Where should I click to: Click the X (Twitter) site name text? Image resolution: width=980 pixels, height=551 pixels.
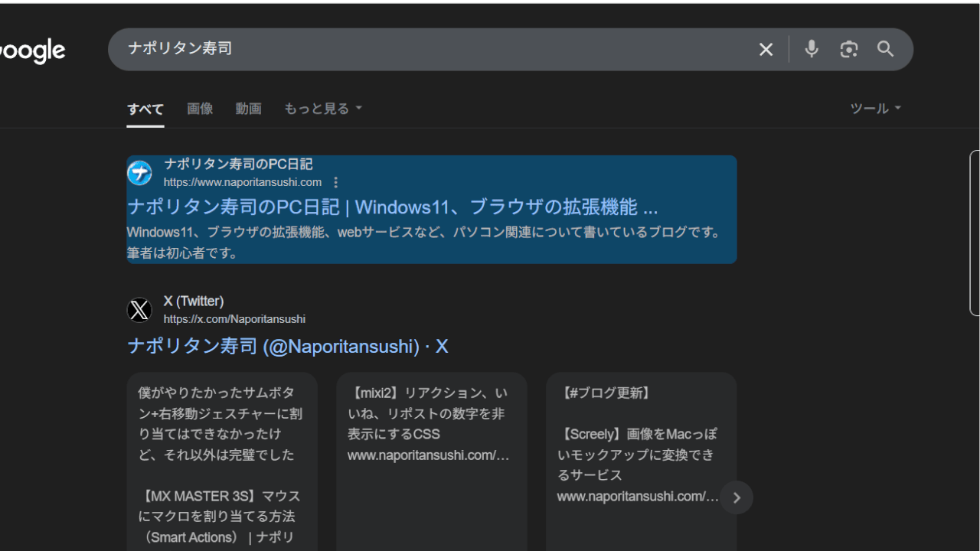[194, 302]
